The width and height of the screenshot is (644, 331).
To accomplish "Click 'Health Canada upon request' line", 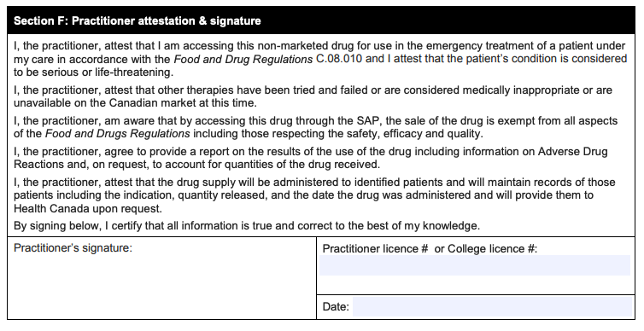I will 88,209.
